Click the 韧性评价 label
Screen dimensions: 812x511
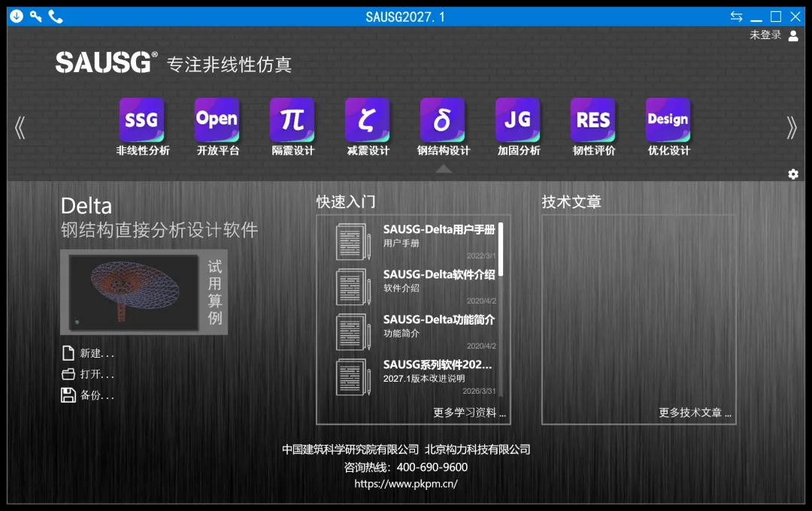(x=594, y=150)
